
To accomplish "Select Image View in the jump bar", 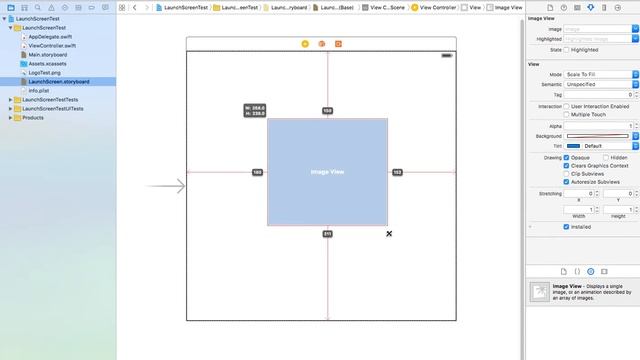I will point(504,7).
